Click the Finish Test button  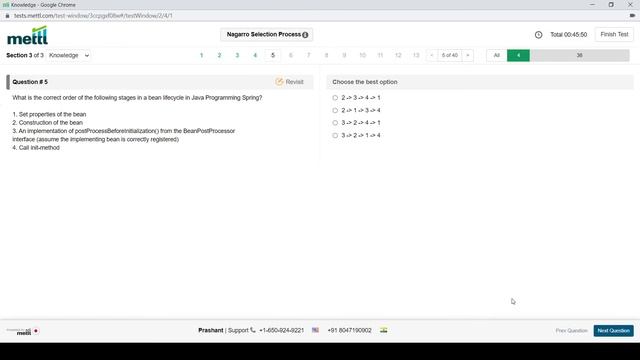pos(614,35)
